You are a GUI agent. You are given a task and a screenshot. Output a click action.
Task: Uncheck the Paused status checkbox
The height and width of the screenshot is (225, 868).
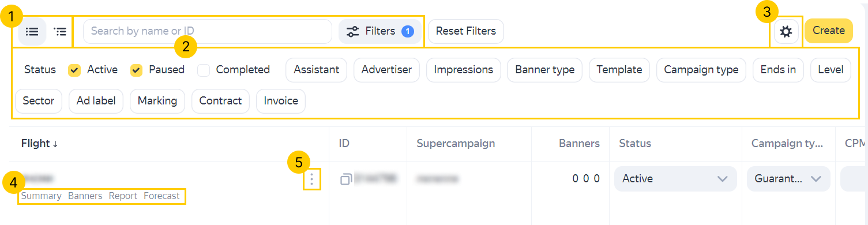pyautogui.click(x=136, y=70)
